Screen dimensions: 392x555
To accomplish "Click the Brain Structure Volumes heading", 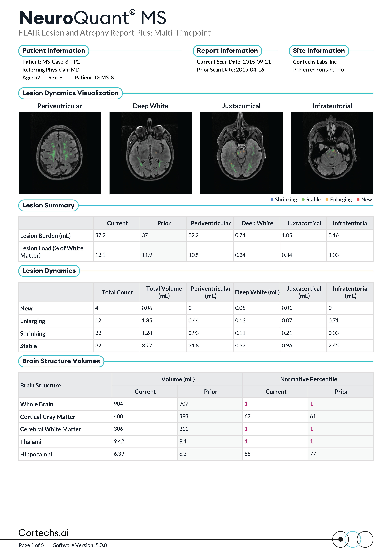I will pos(61,361).
